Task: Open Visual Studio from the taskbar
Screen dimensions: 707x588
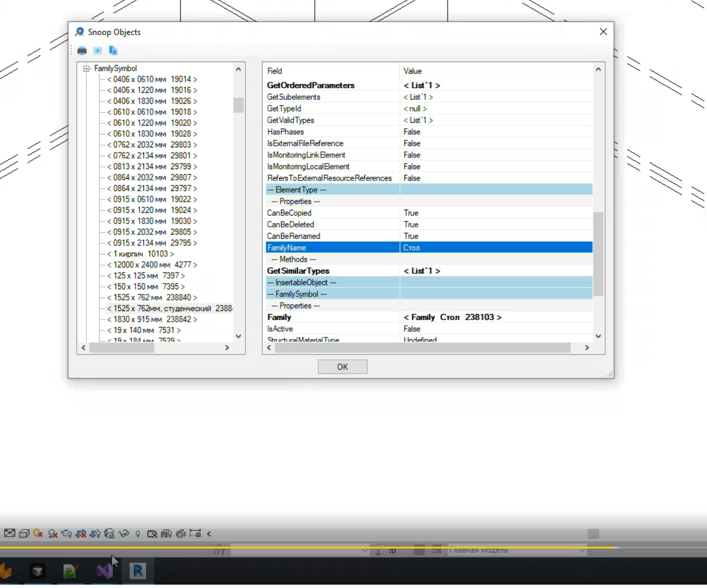Action: [104, 571]
